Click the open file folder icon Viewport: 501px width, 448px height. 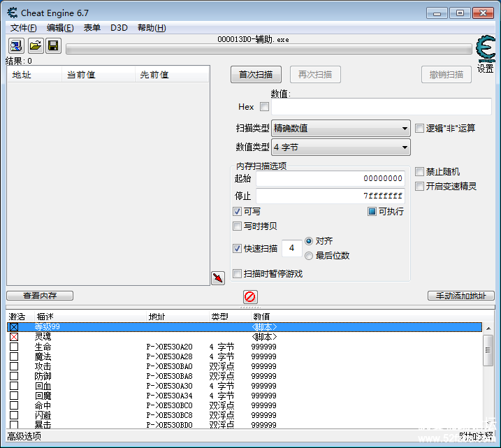tap(35, 45)
